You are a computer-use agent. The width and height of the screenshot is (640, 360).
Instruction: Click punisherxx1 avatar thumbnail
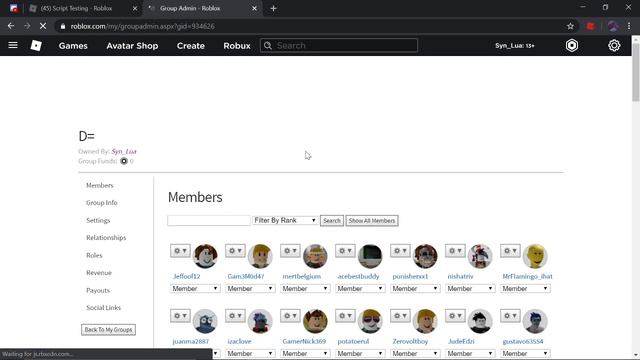click(x=425, y=256)
